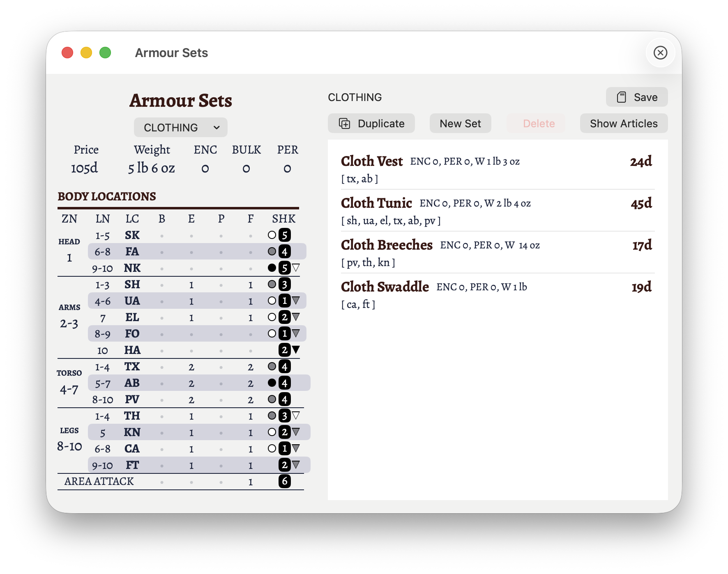The image size is (728, 574).
Task: Click the Show Articles button
Action: click(624, 123)
